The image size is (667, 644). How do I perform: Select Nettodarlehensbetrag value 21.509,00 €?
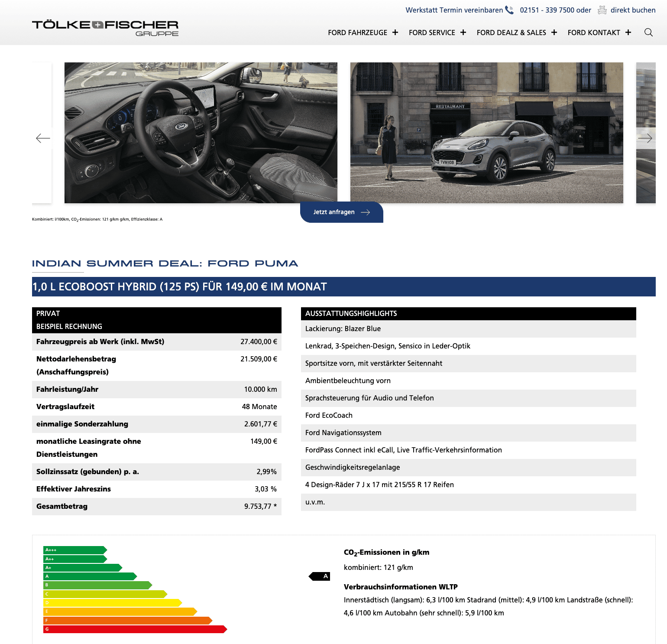259,359
